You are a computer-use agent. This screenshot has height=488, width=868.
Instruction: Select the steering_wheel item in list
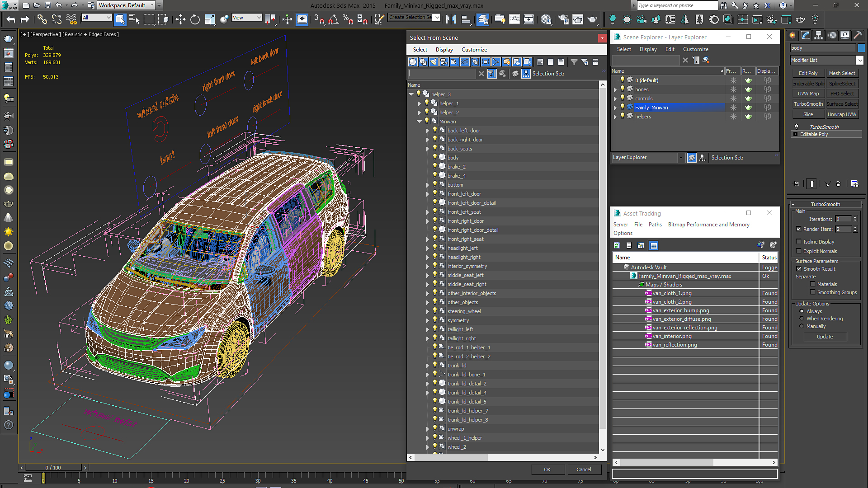pyautogui.click(x=464, y=311)
